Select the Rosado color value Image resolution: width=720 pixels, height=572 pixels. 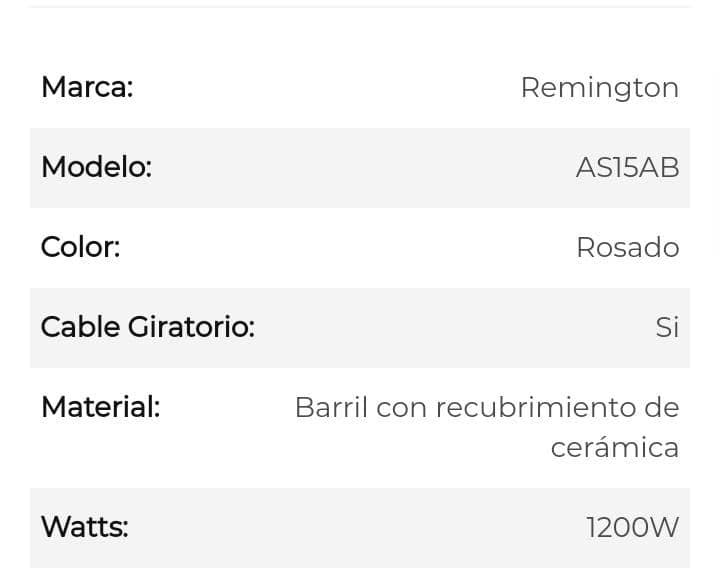(x=627, y=248)
